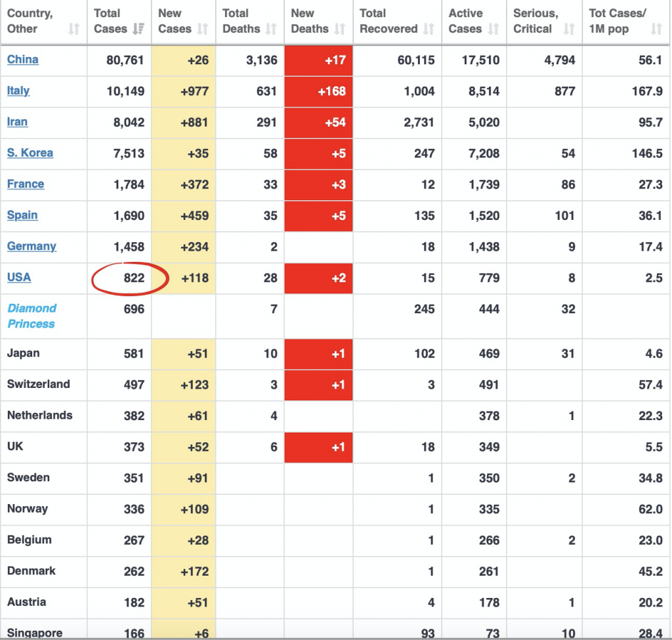Click the sort icon on New Cases column
This screenshot has height=640, width=672.
204,30
